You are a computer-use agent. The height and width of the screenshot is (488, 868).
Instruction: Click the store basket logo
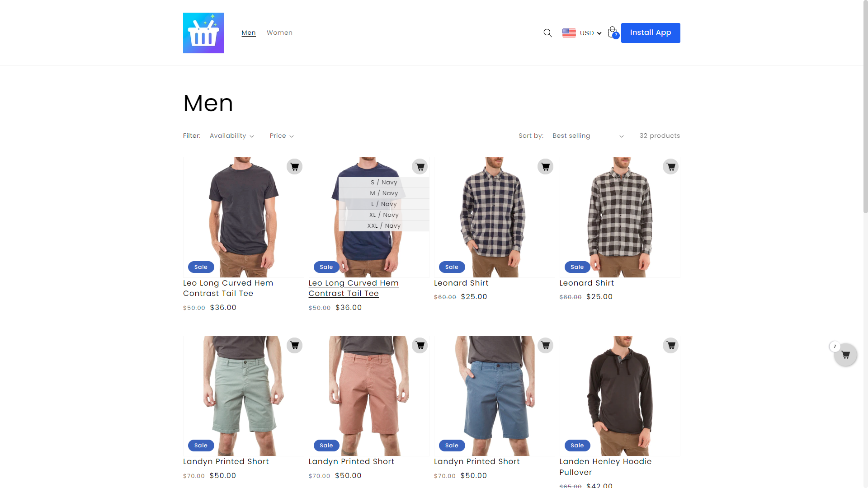(203, 33)
